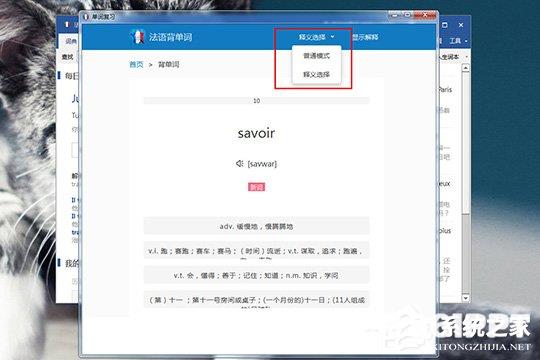540x360 pixels.
Task: Click the 单词复习 window title icon
Action: pyautogui.click(x=86, y=17)
